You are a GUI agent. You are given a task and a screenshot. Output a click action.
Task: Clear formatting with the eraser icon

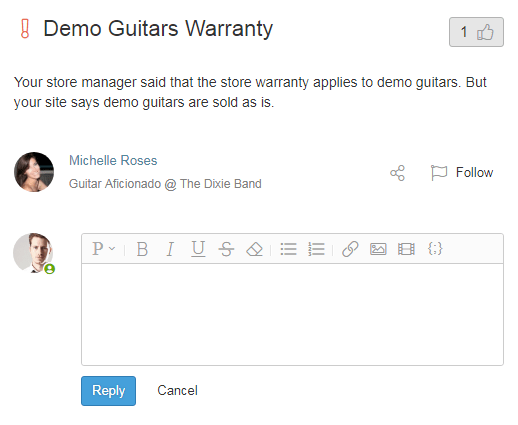pos(254,249)
